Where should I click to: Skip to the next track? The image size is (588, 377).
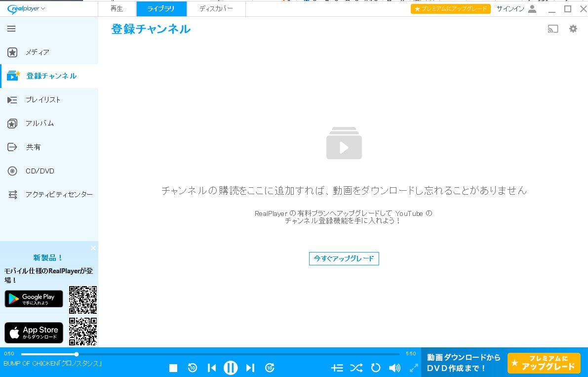250,368
